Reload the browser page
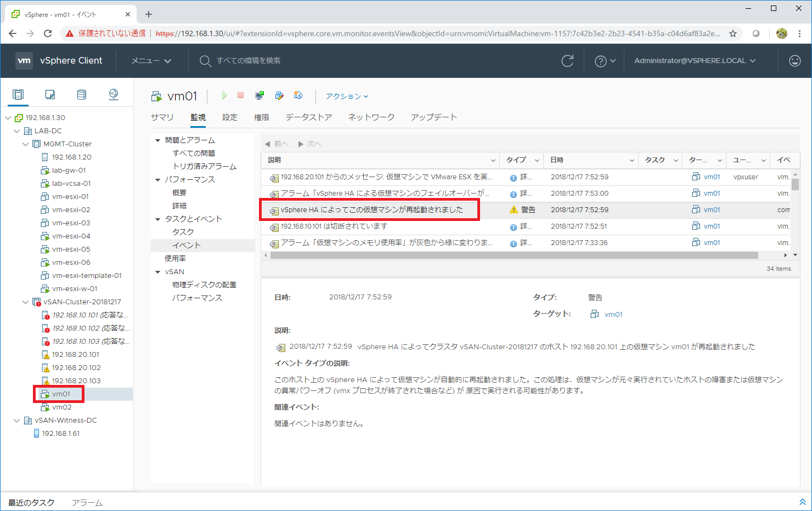 pos(48,33)
